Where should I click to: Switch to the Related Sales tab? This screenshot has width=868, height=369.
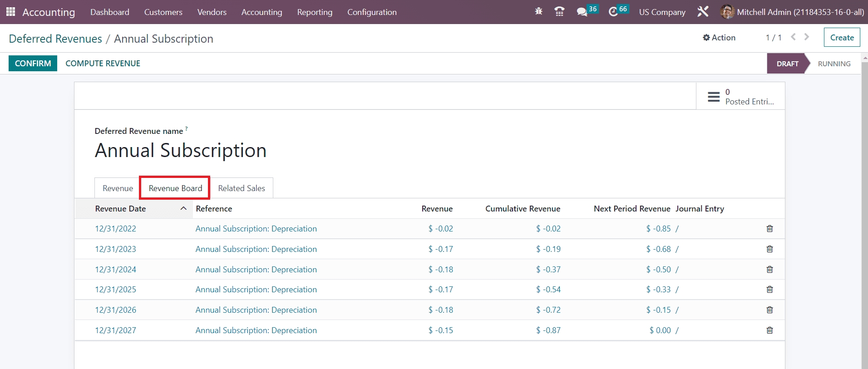tap(241, 188)
